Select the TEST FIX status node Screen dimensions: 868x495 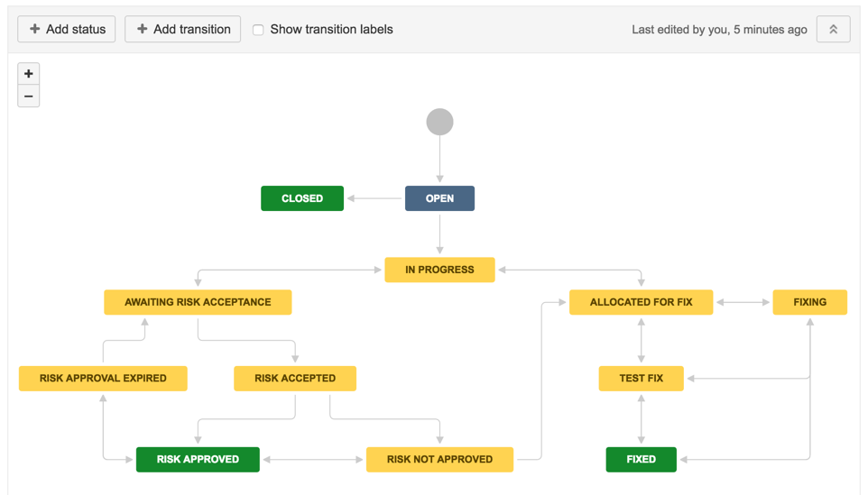[x=641, y=379]
